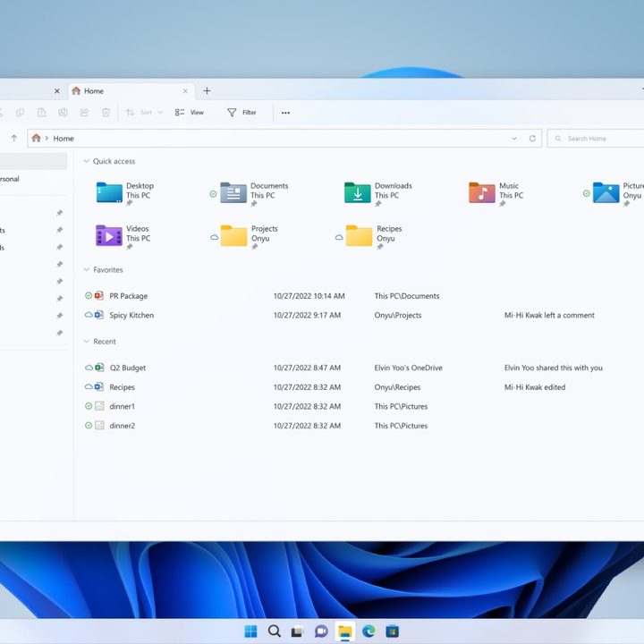The width and height of the screenshot is (644, 644).
Task: Select the Desktop folder
Action: (125, 192)
